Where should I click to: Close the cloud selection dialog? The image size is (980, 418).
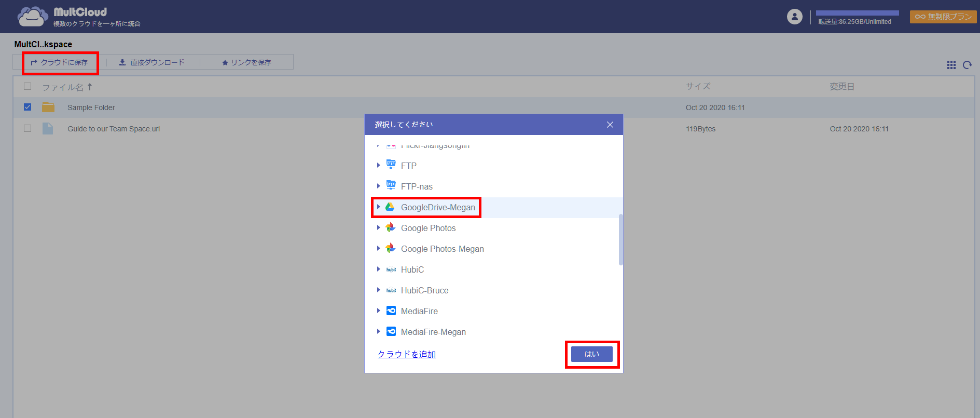(610, 125)
